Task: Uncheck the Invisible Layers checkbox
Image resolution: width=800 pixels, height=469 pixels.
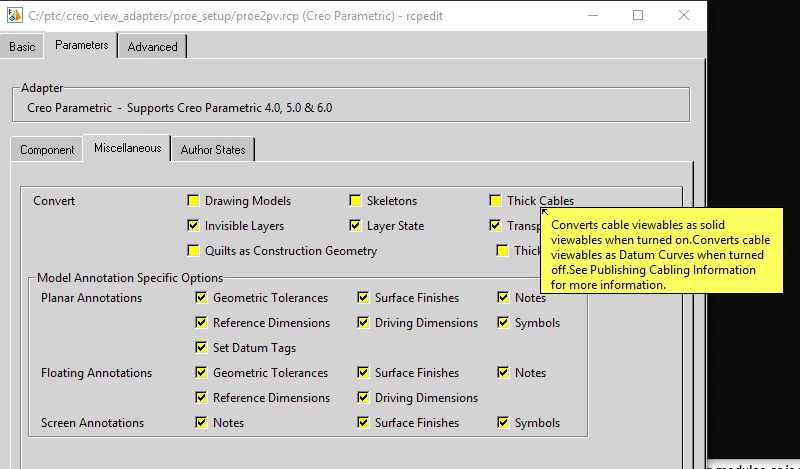Action: click(193, 226)
